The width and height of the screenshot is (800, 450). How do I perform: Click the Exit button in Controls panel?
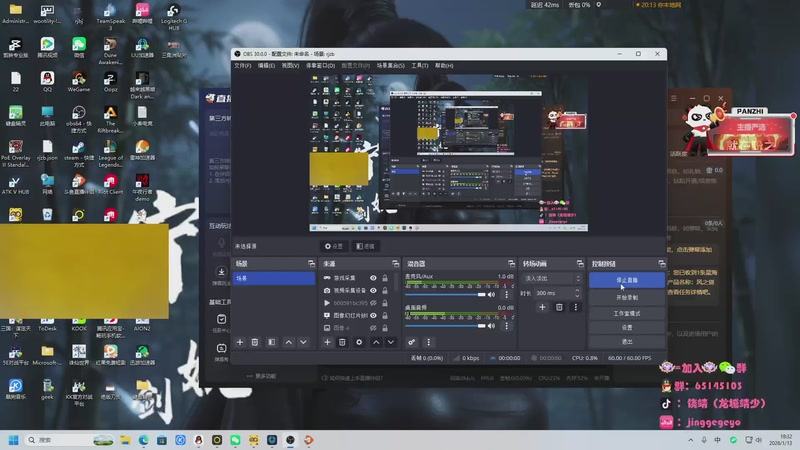pos(627,342)
